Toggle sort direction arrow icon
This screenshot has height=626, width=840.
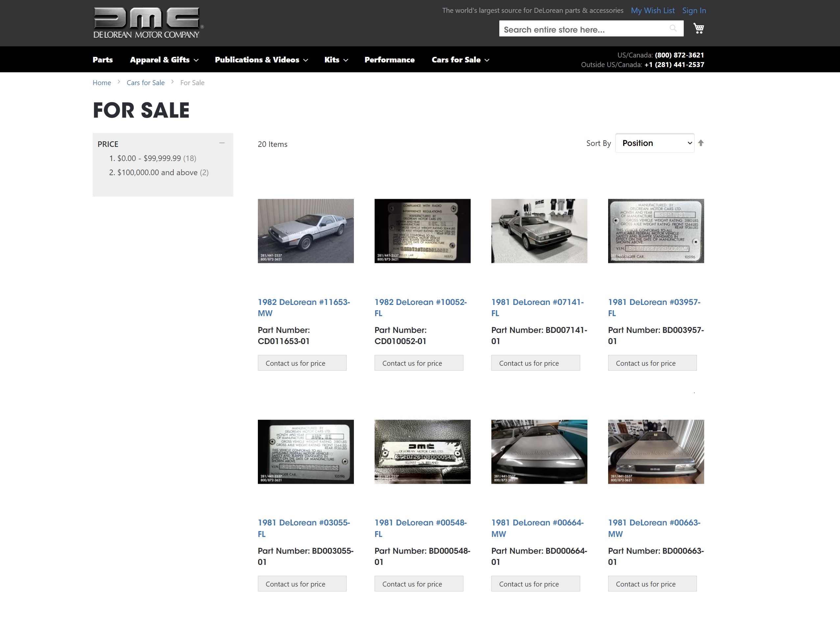click(701, 143)
